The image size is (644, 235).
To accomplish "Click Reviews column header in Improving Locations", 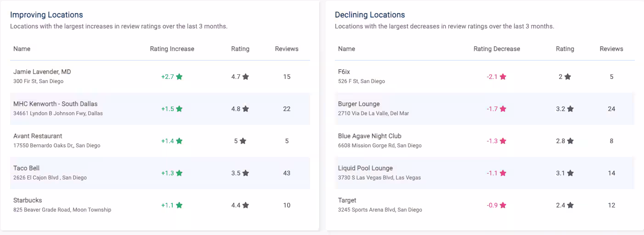I will click(287, 49).
